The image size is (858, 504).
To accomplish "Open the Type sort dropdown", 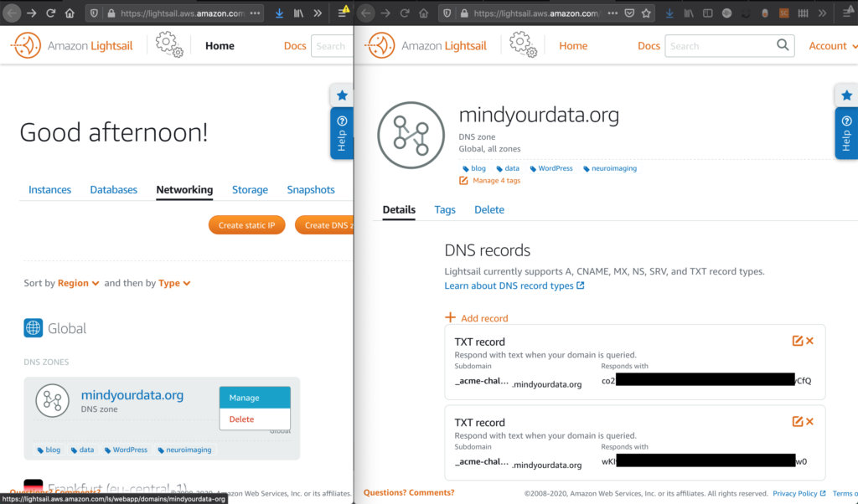I will pos(174,283).
